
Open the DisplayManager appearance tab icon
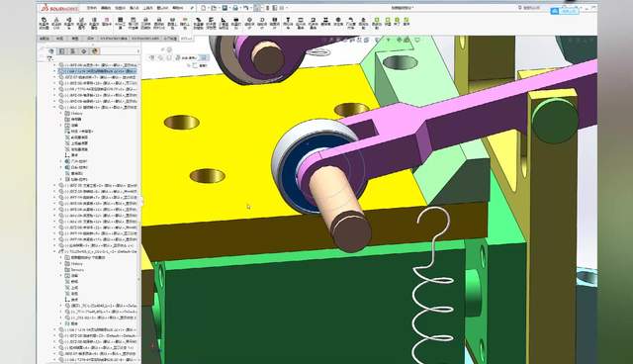[95, 51]
